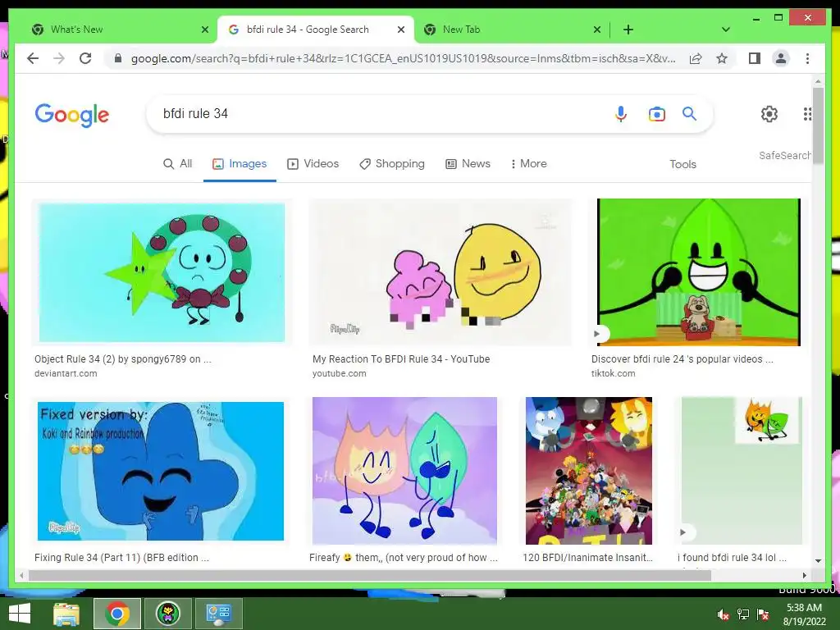The image size is (840, 630).
Task: Open '120 BFDI/Inanimate Insanit...' result title
Action: coord(587,557)
